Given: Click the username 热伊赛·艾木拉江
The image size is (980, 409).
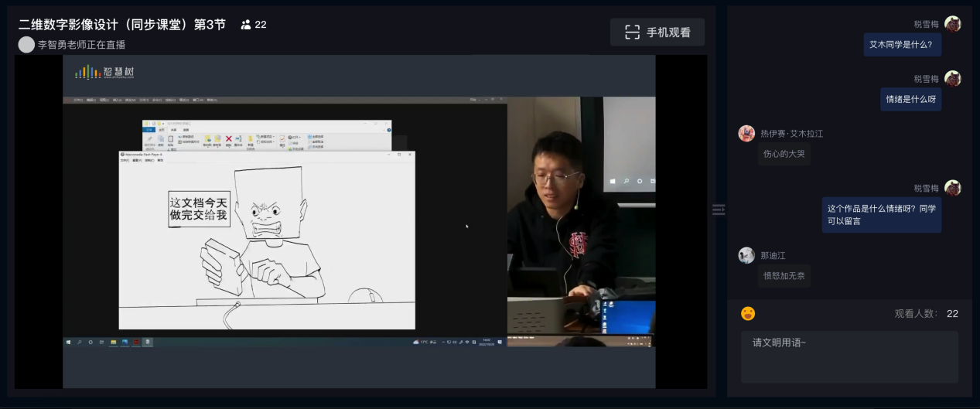Looking at the screenshot, I should [791, 134].
